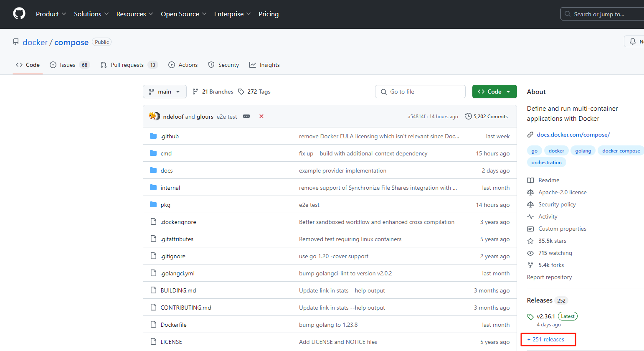
Task: Click the Search or jump to field
Action: click(602, 14)
